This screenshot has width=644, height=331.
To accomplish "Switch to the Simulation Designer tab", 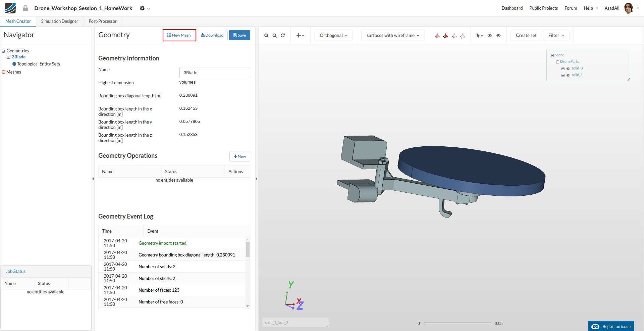I will click(60, 21).
